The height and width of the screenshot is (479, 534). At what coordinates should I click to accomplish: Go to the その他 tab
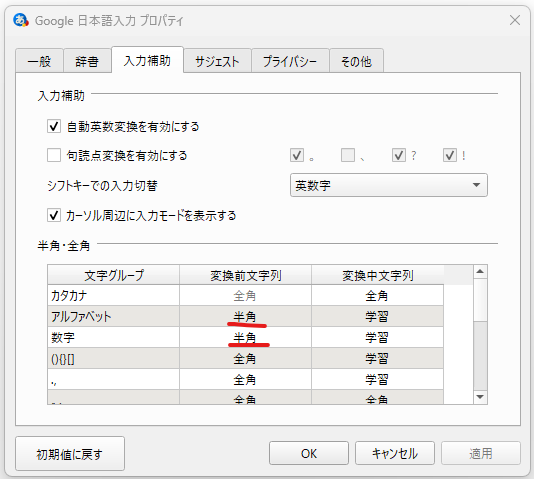tap(357, 61)
